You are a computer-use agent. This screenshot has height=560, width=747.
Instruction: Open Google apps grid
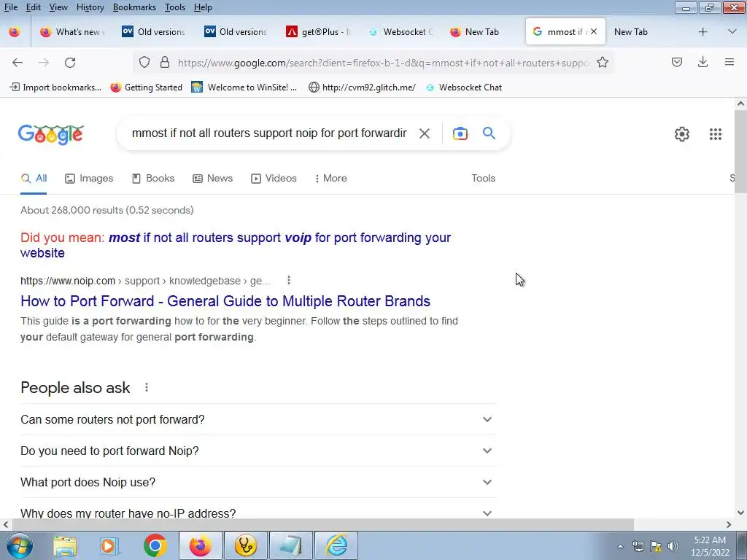click(715, 134)
